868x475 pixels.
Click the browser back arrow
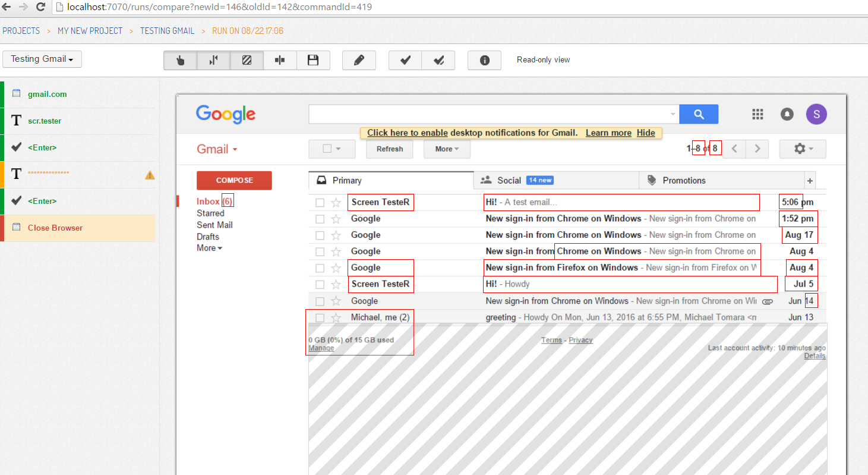[x=7, y=7]
